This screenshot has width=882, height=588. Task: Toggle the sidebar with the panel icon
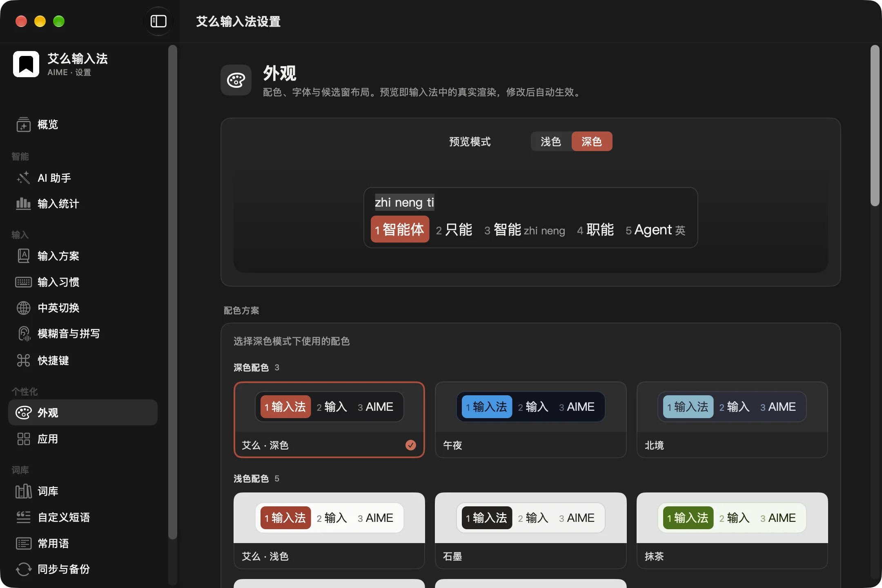158,21
